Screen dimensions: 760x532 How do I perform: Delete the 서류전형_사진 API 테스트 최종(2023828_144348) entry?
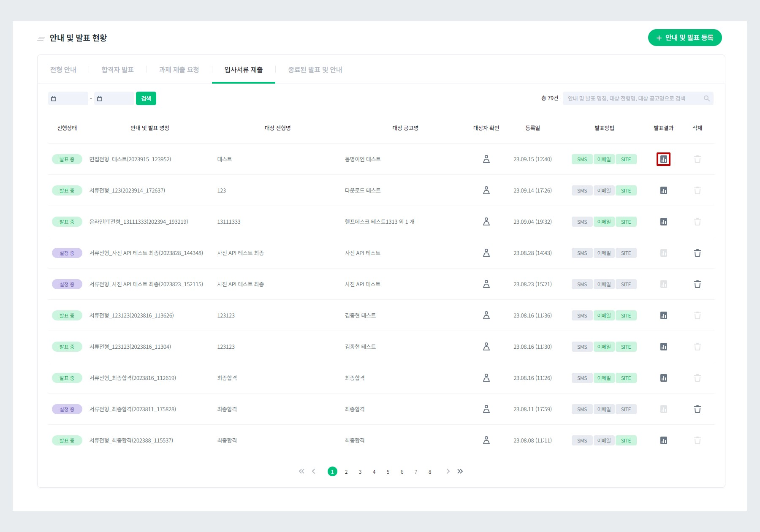697,253
